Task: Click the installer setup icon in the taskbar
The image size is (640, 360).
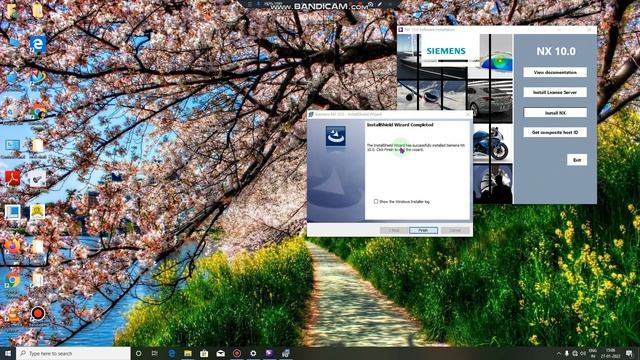Action: [286, 353]
